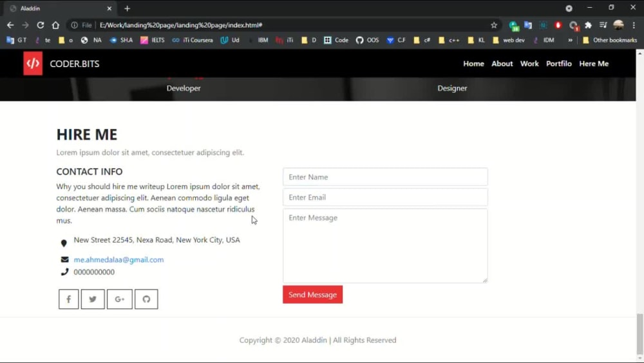This screenshot has height=363, width=644.
Task: Focus the Enter Name field
Action: (385, 177)
